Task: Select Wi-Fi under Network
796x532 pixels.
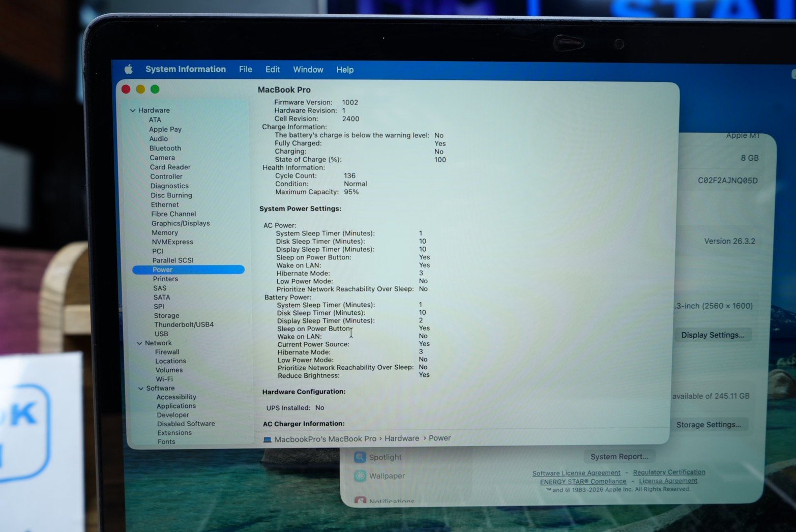Action: (x=164, y=379)
